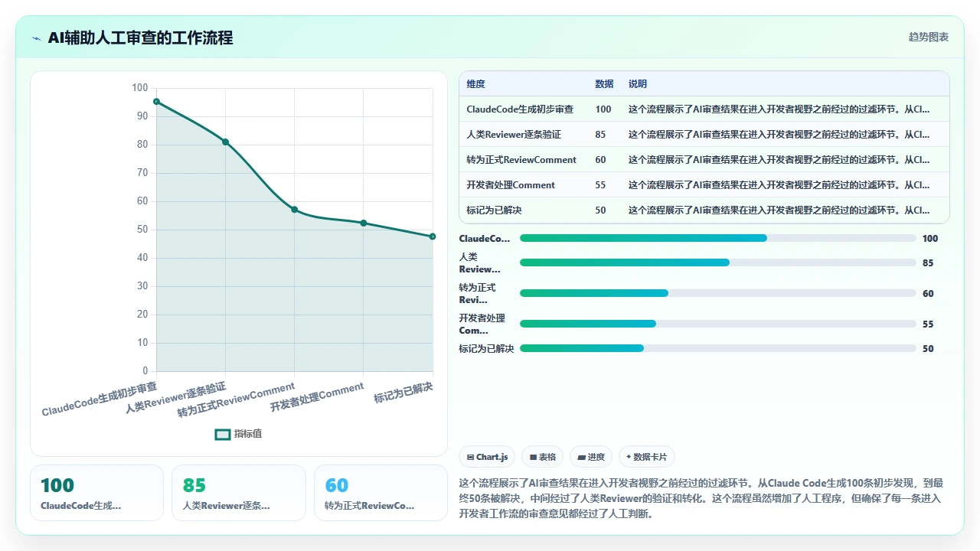
Task: Click the trend icon beside the page title
Action: point(37,38)
